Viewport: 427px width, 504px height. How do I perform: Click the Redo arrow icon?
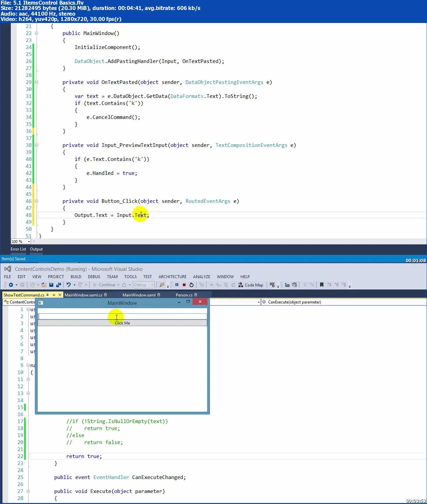[x=80, y=285]
